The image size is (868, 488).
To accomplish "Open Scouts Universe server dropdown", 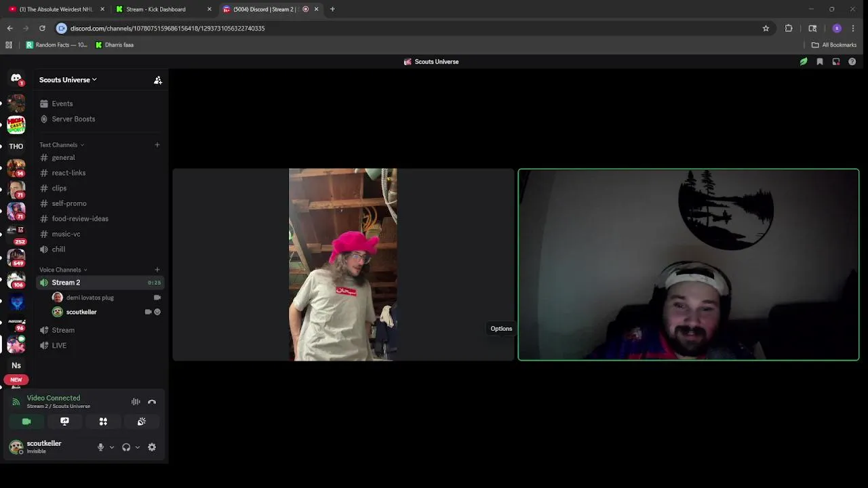I will (68, 80).
